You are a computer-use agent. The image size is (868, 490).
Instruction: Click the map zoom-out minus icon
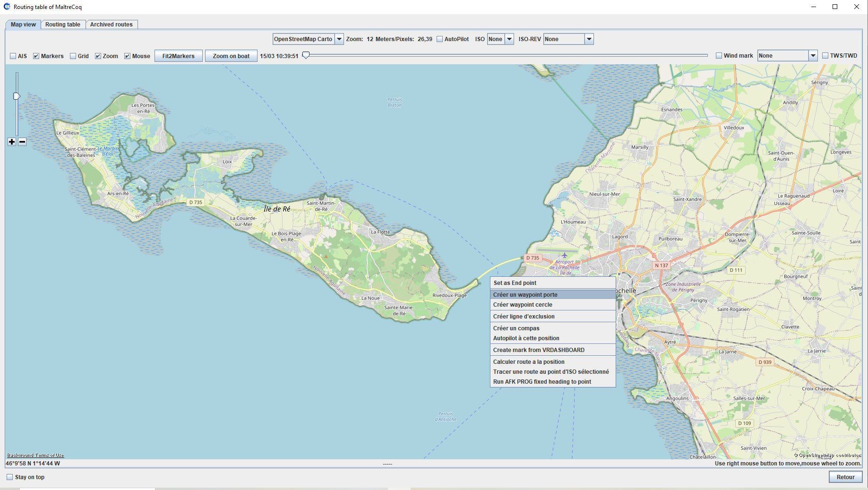[22, 142]
